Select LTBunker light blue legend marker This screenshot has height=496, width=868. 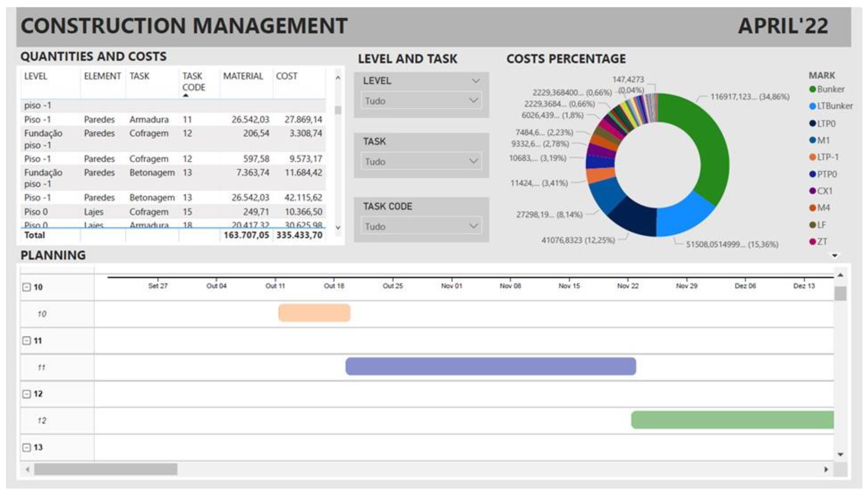pyautogui.click(x=812, y=106)
